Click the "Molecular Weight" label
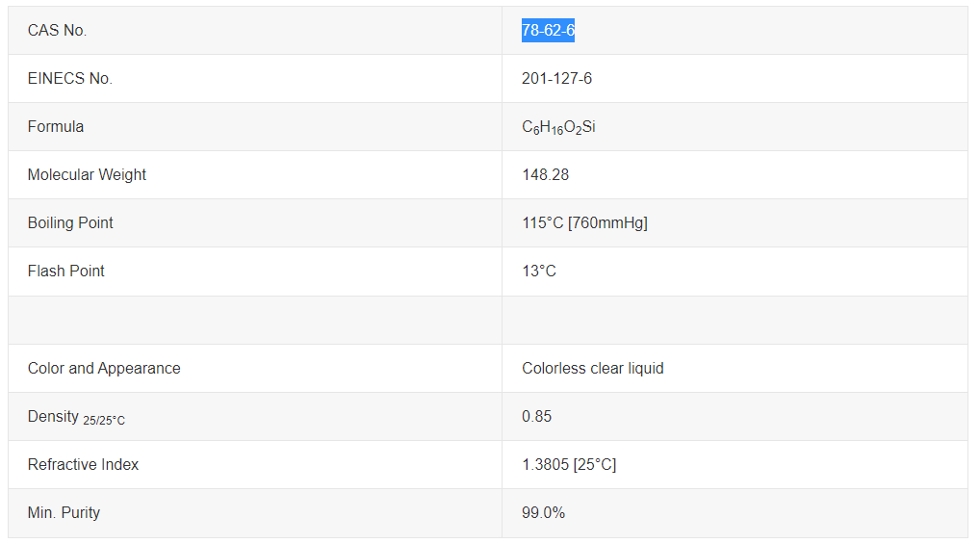The width and height of the screenshot is (980, 544). 87,175
